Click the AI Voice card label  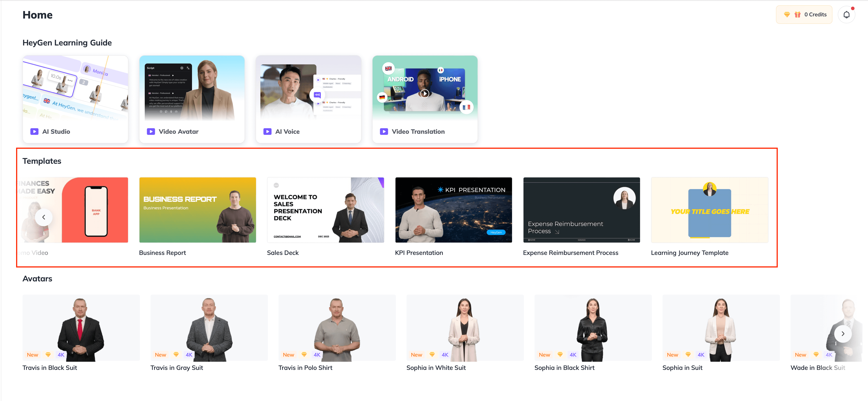tap(287, 131)
